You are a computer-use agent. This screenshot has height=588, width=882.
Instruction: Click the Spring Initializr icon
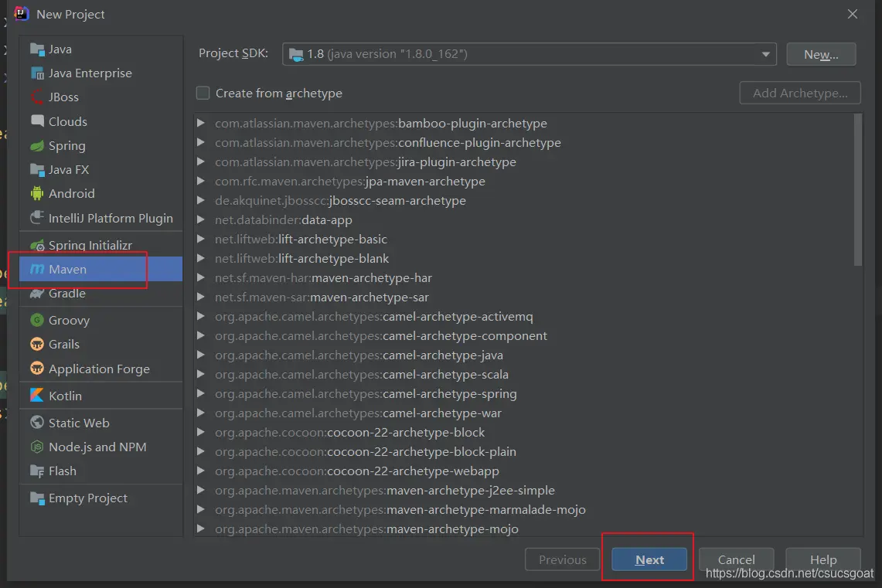tap(37, 246)
